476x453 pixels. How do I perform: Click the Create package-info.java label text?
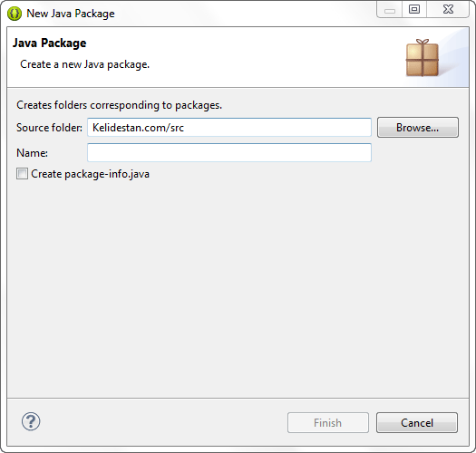coord(90,174)
